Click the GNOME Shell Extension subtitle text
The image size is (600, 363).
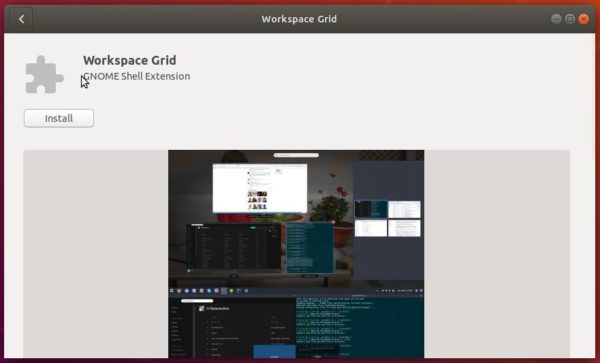(x=137, y=76)
